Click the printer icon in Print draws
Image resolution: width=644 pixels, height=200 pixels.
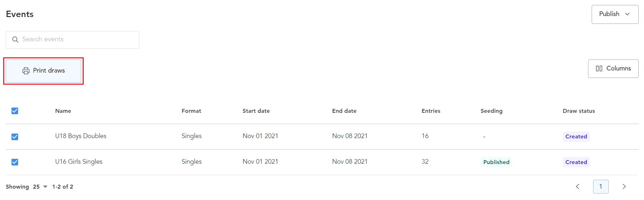coord(26,71)
